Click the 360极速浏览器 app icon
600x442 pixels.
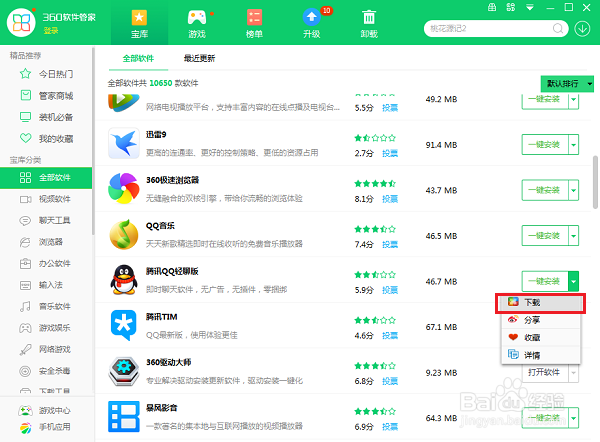(x=124, y=189)
